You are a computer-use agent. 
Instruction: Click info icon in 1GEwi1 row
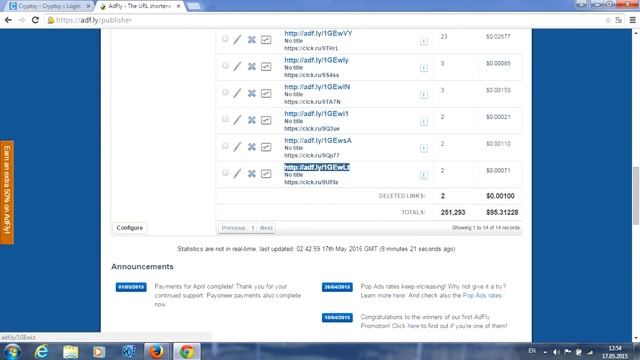[424, 121]
